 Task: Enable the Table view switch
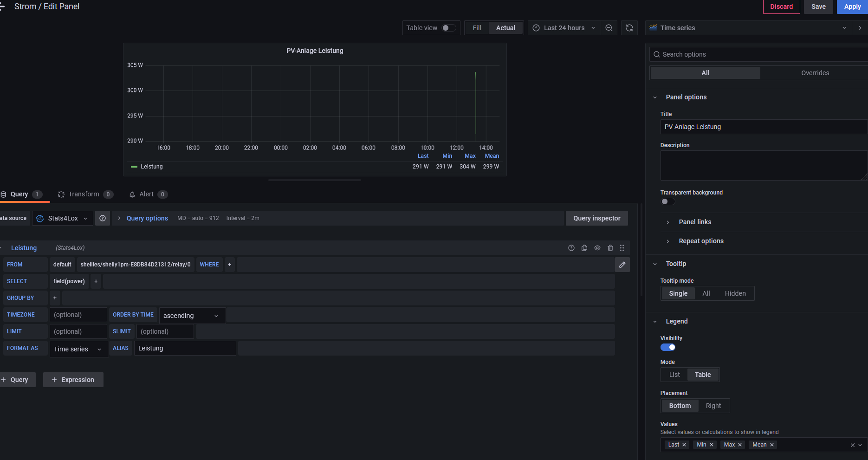coord(448,28)
